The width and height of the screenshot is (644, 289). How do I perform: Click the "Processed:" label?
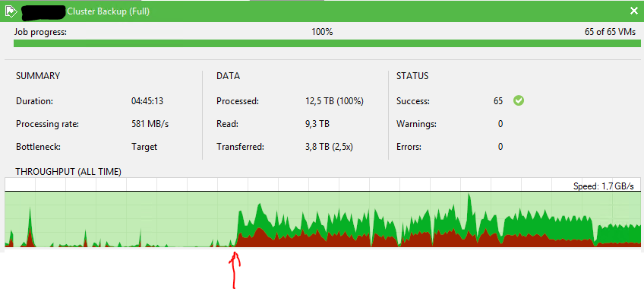click(238, 101)
